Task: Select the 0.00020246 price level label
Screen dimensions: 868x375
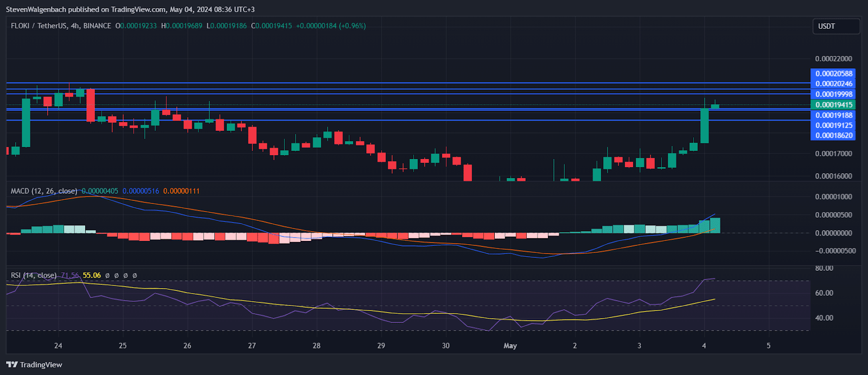Action: pos(834,84)
